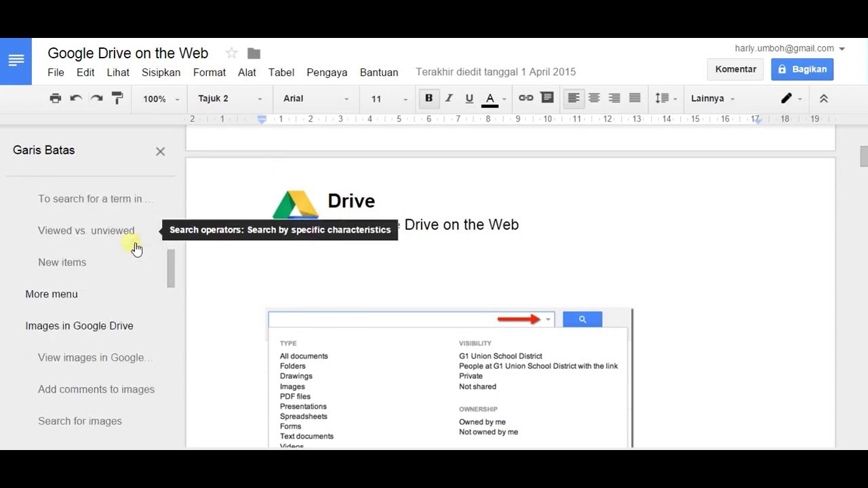Image resolution: width=868 pixels, height=488 pixels.
Task: Go to 'More menu' outline item
Action: [x=52, y=294]
